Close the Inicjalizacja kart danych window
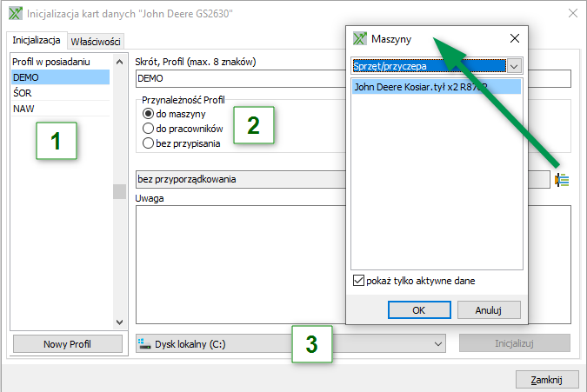Image resolution: width=587 pixels, height=392 pixels. click(x=573, y=13)
